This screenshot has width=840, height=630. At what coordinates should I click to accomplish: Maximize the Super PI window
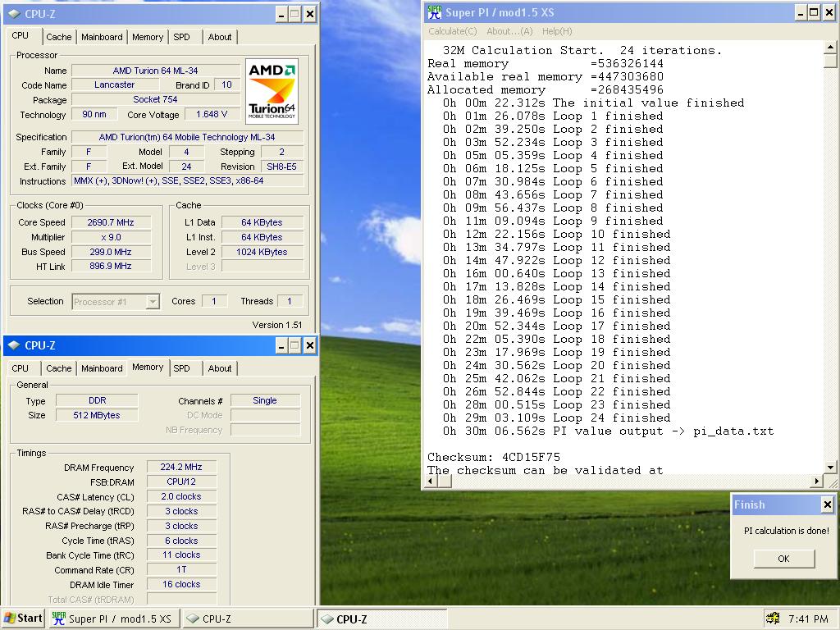815,12
